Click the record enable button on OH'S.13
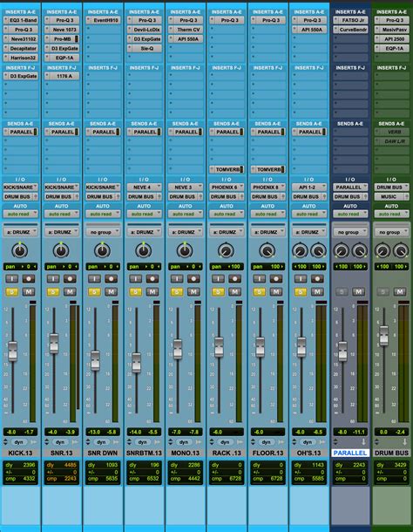This screenshot has height=532, width=413. click(317, 279)
